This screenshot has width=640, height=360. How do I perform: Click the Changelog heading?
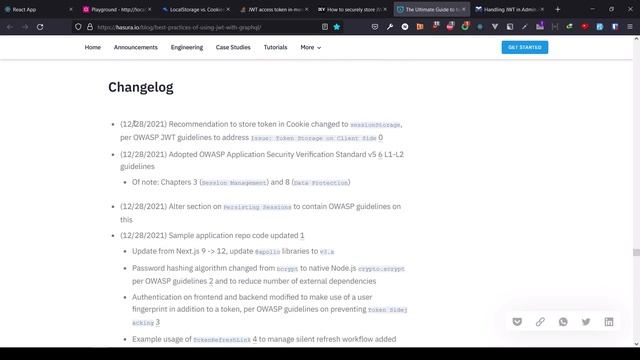click(141, 87)
